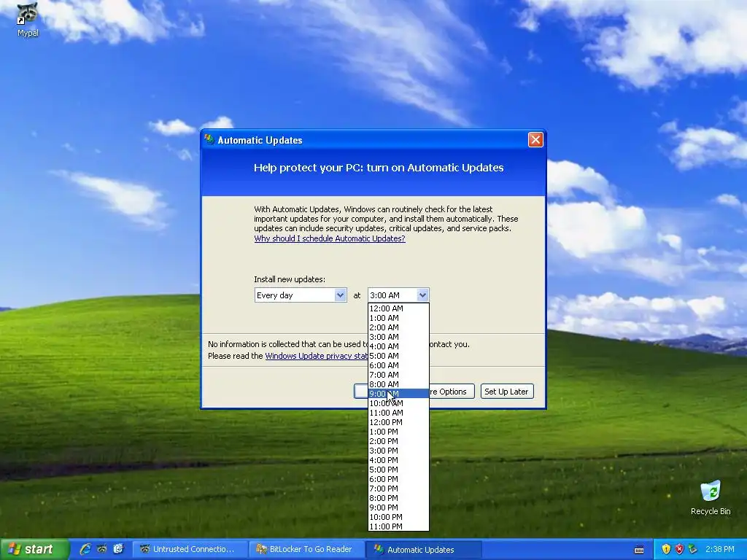The image size is (747, 560).
Task: Choose 6:00 AM from the time list
Action: tap(398, 365)
